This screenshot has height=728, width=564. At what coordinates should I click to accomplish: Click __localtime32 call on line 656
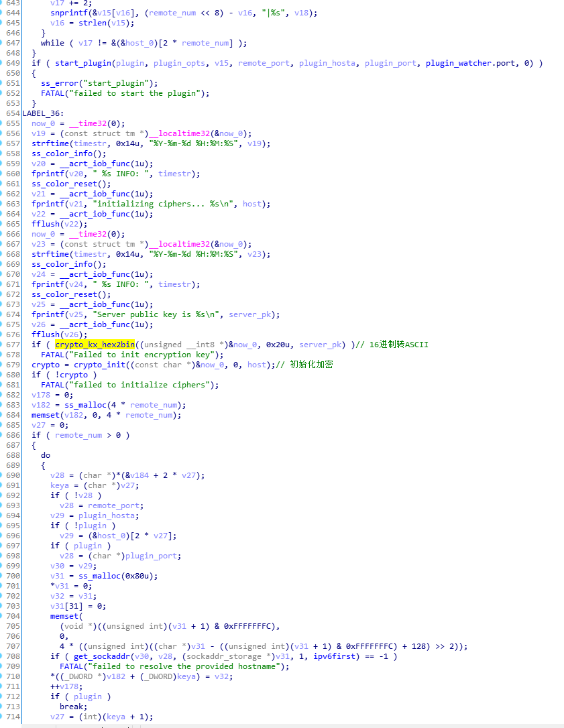coord(179,133)
